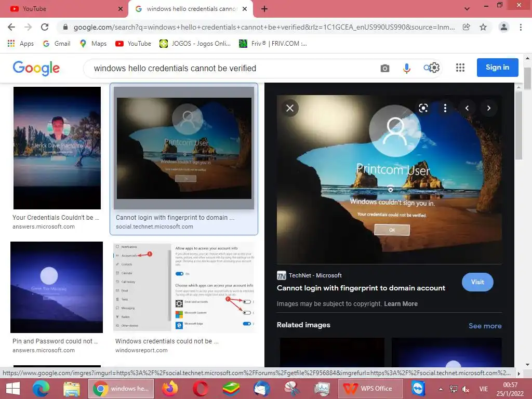This screenshot has width=532, height=399.
Task: Launch Opera from taskbar
Action: point(201,389)
